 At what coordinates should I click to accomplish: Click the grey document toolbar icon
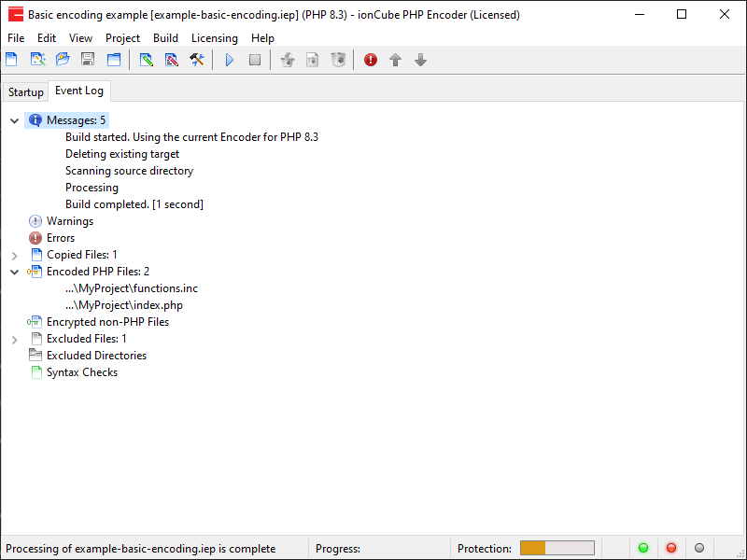click(313, 60)
